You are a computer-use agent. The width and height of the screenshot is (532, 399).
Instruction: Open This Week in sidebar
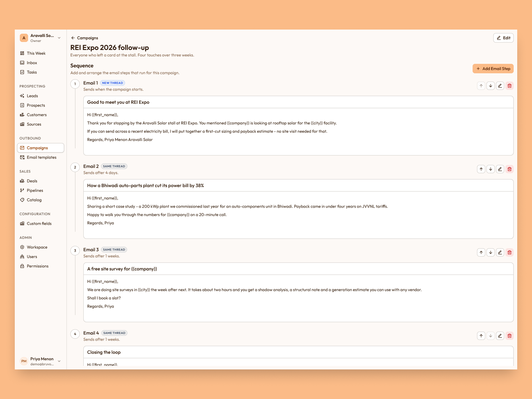point(41,53)
